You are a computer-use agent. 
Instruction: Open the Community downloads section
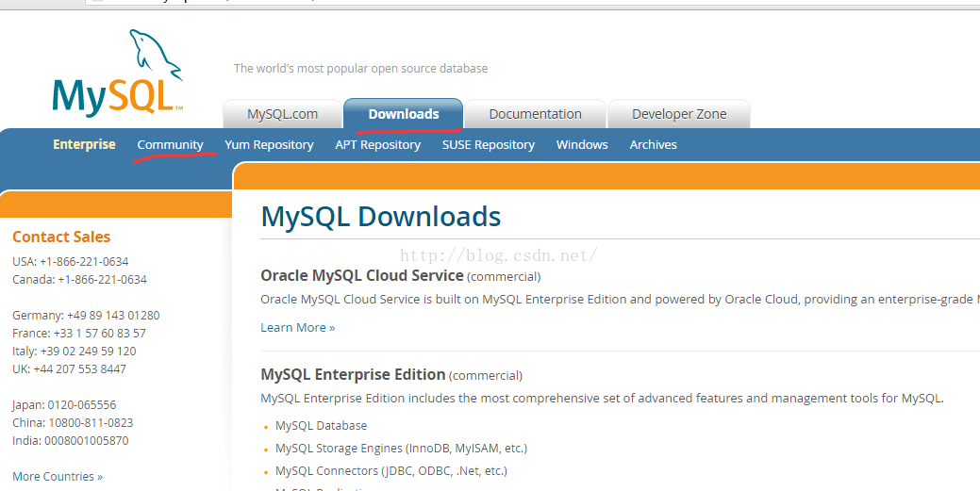170,145
